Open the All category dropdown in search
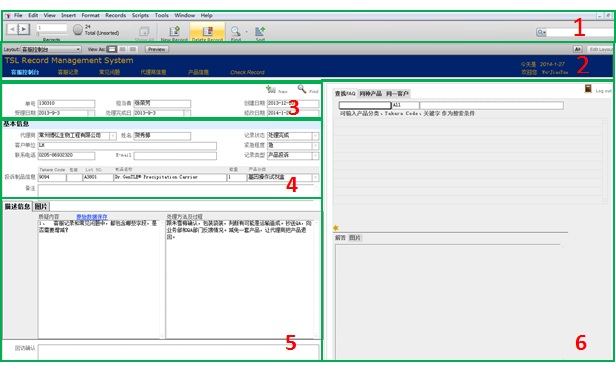The height and width of the screenshot is (366, 616). 405,105
